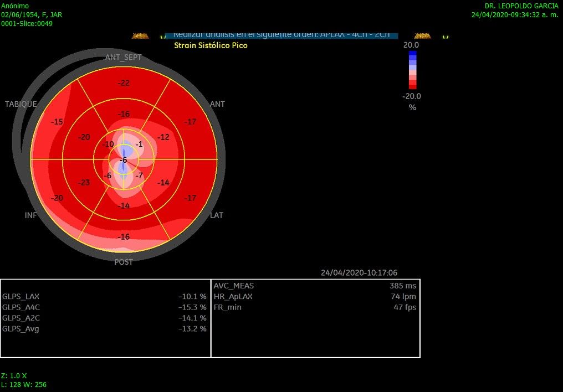Click the INF wall label

31,215
